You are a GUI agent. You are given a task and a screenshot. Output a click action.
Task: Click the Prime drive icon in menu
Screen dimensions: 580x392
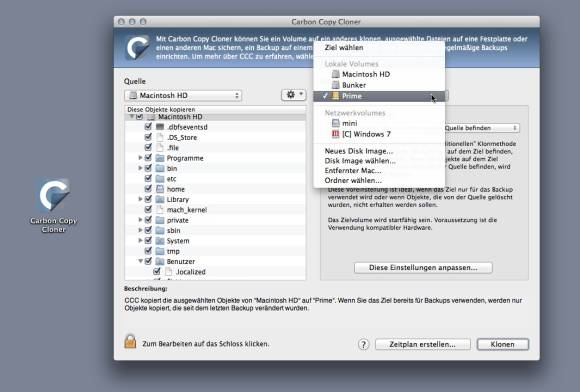pos(335,96)
